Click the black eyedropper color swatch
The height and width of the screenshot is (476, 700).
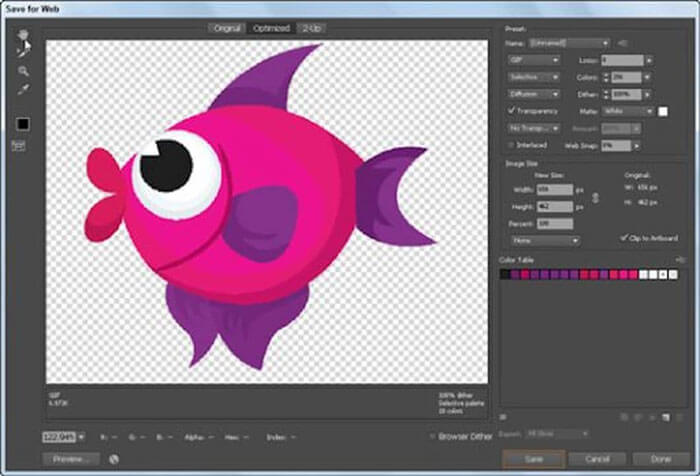click(x=22, y=124)
